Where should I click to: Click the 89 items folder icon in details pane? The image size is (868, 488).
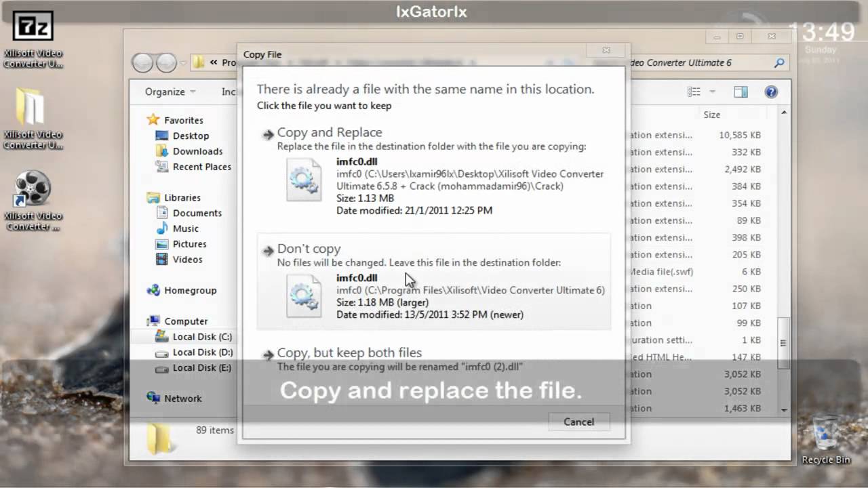160,437
